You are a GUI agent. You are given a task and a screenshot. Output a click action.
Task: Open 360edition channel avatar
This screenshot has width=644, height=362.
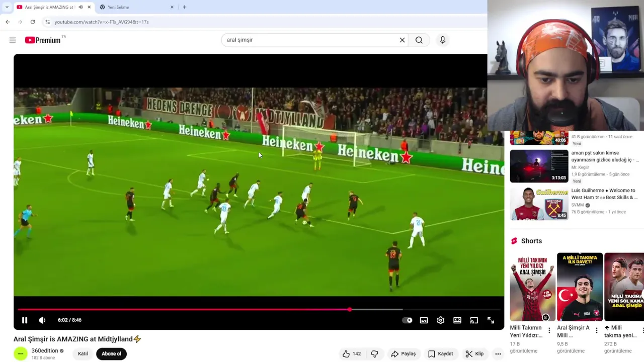tap(21, 354)
